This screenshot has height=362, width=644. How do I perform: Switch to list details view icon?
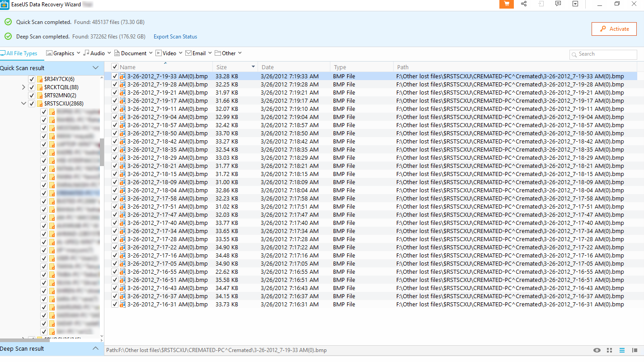coord(622,350)
